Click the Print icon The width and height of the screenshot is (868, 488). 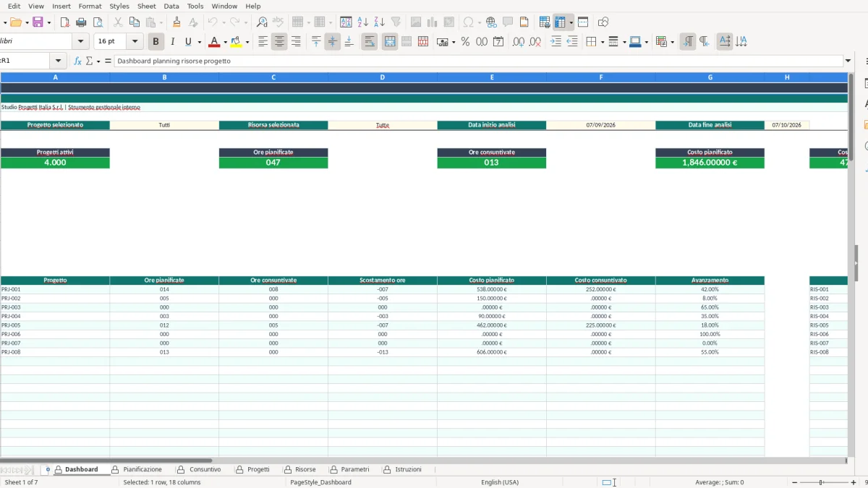point(82,22)
